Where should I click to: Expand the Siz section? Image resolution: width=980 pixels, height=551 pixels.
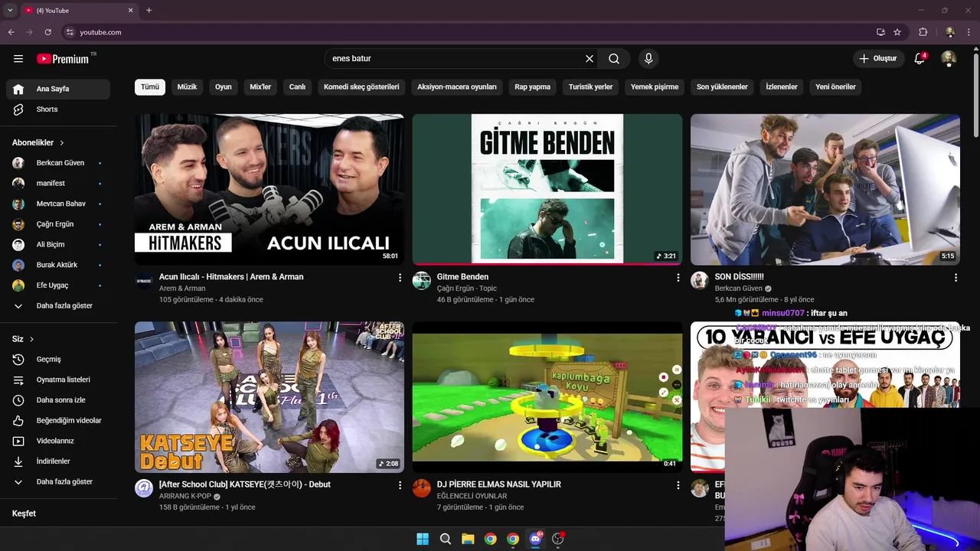click(x=23, y=339)
